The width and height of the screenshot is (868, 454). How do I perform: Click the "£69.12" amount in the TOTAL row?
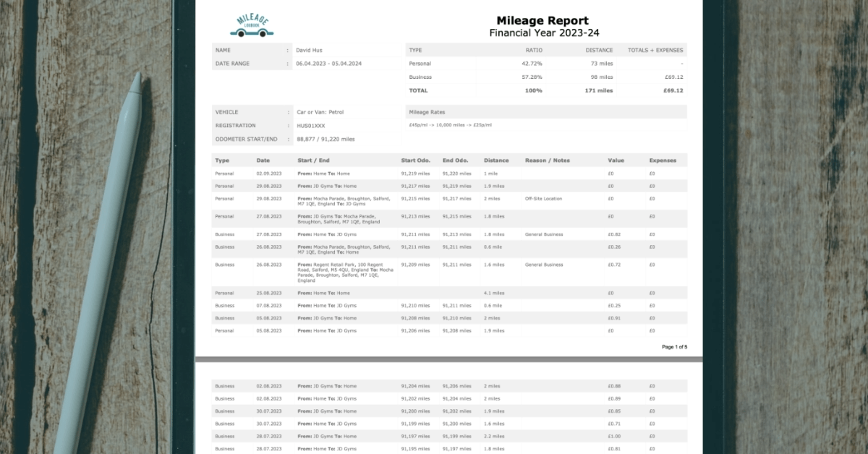pyautogui.click(x=673, y=90)
